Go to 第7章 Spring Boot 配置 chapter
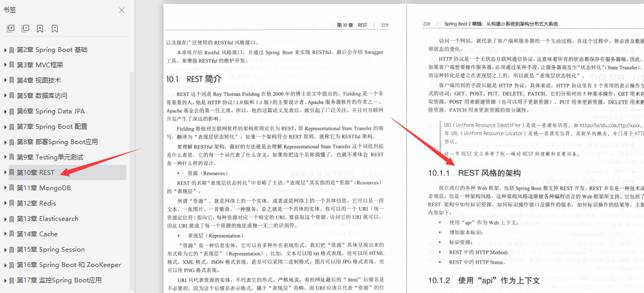Screen dimensions: 644x293 [52, 127]
